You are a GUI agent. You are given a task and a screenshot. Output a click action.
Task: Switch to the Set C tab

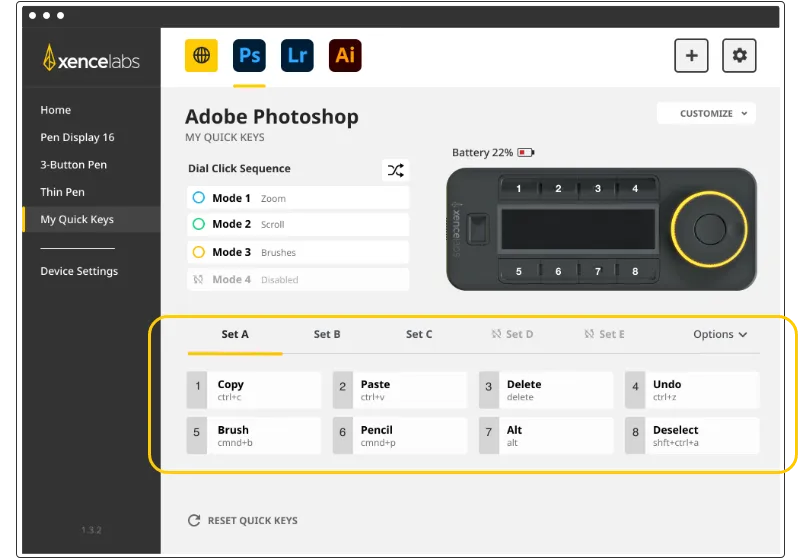(x=419, y=334)
